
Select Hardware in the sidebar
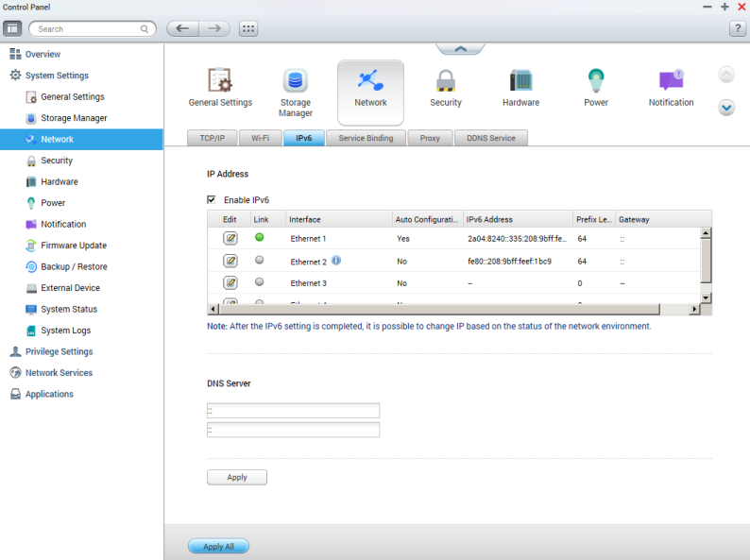52,181
